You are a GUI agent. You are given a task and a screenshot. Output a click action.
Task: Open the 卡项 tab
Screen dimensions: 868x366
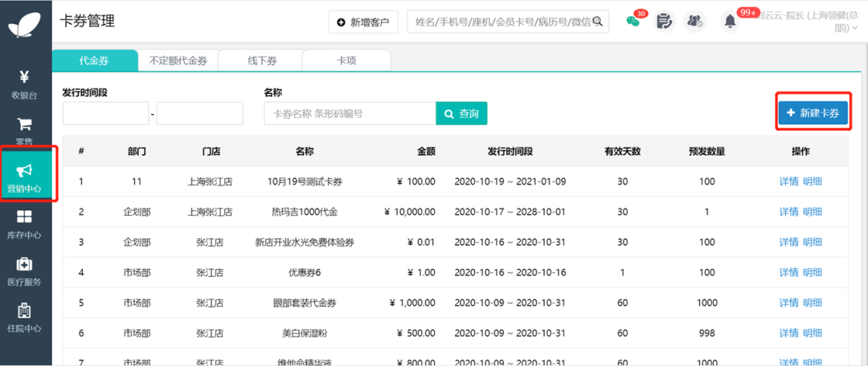click(346, 61)
